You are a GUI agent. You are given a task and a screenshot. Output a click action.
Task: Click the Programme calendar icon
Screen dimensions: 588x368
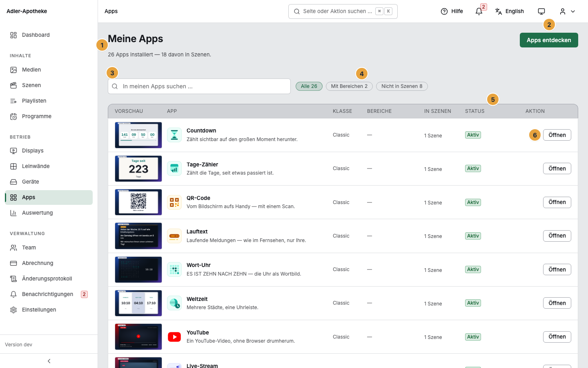point(13,117)
